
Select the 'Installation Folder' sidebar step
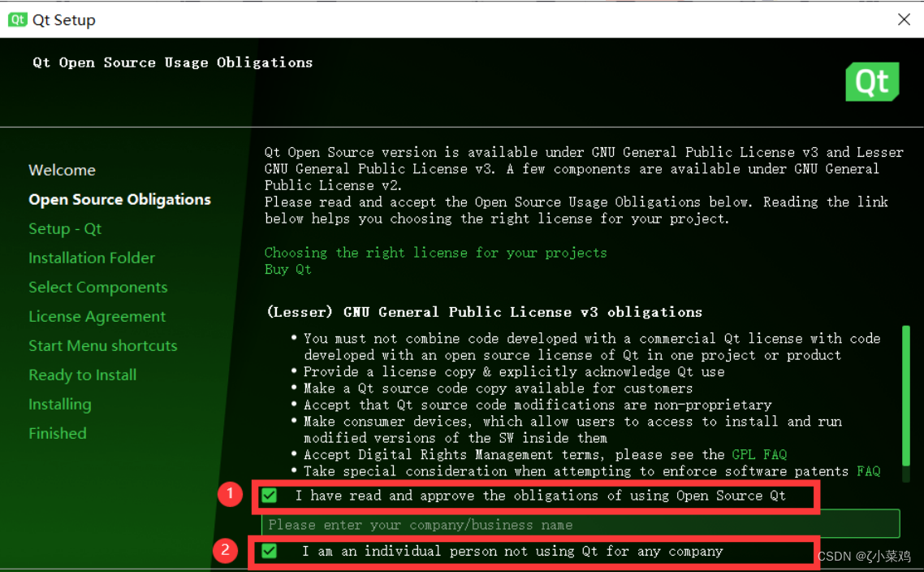tap(92, 258)
